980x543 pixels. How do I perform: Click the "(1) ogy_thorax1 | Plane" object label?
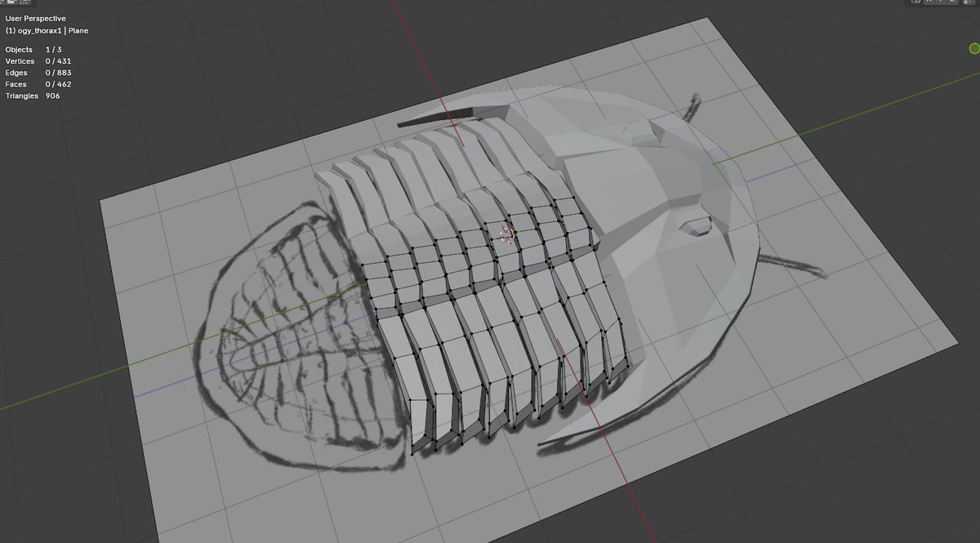47,31
